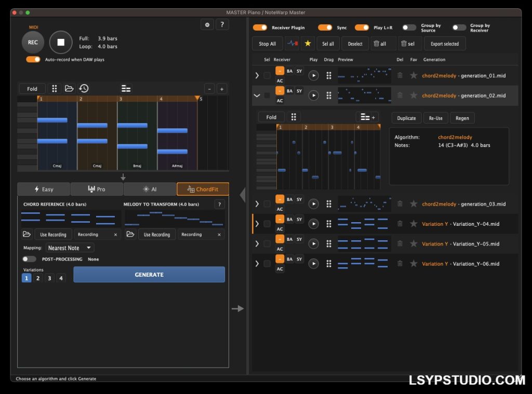The width and height of the screenshot is (532, 394).
Task: Click the Fold button in input piano roll
Action: (x=32, y=89)
